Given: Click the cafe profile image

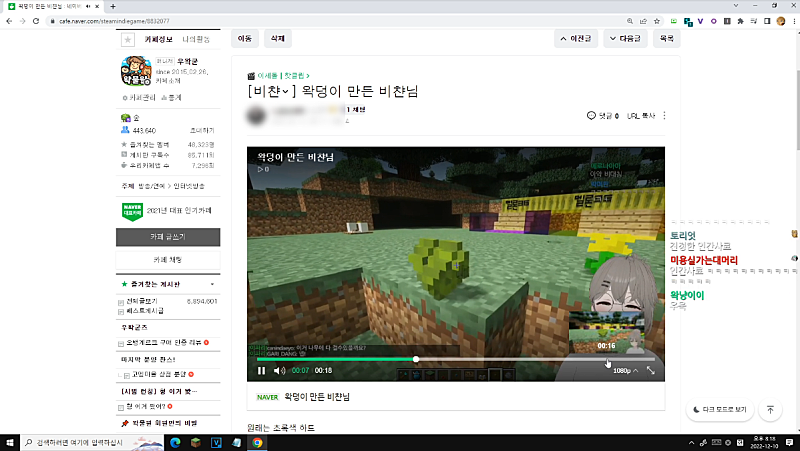Looking at the screenshot, I should [136, 71].
